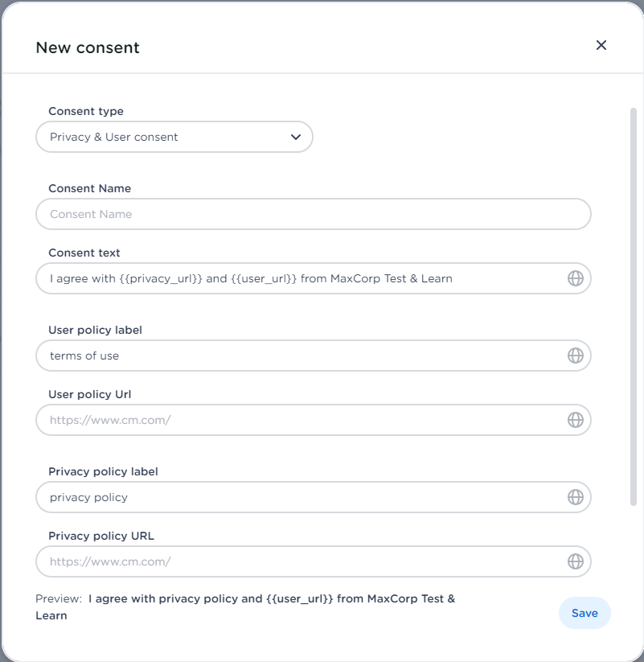Open translations globe for User policy Url field
Screen dimensions: 644x662
click(x=575, y=420)
